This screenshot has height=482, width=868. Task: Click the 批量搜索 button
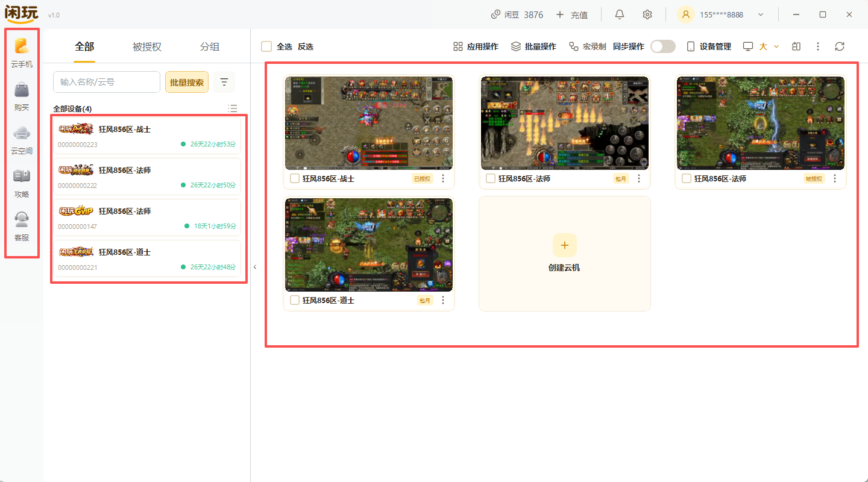click(x=187, y=82)
